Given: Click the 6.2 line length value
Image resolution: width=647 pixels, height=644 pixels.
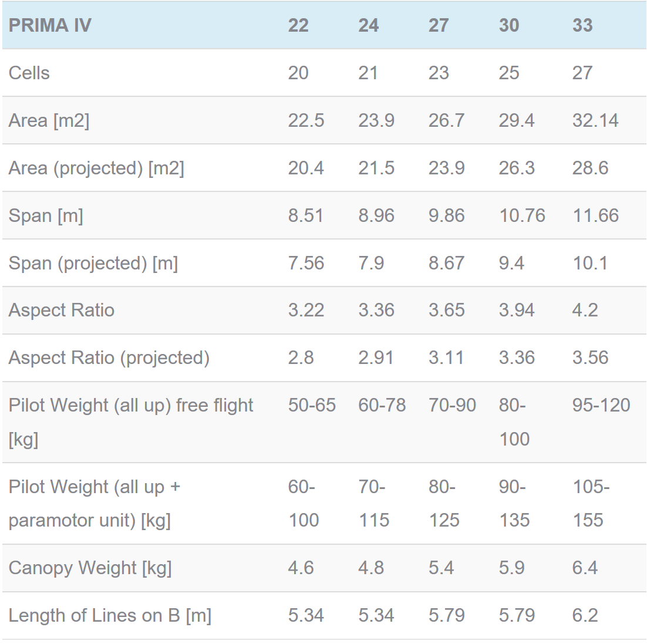Looking at the screenshot, I should pos(585,616).
